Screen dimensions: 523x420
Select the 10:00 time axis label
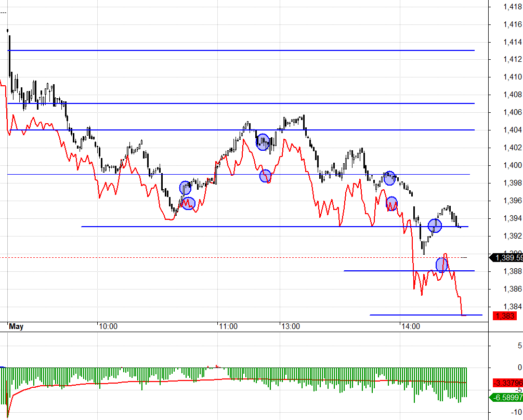[x=108, y=326]
